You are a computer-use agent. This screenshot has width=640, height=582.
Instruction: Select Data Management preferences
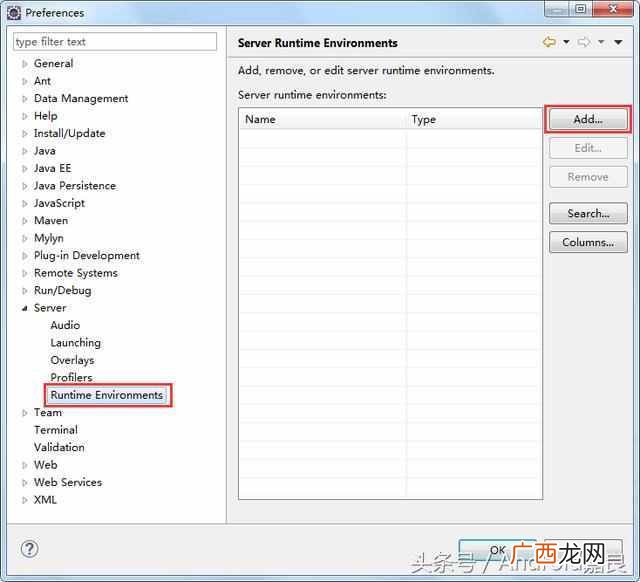81,99
